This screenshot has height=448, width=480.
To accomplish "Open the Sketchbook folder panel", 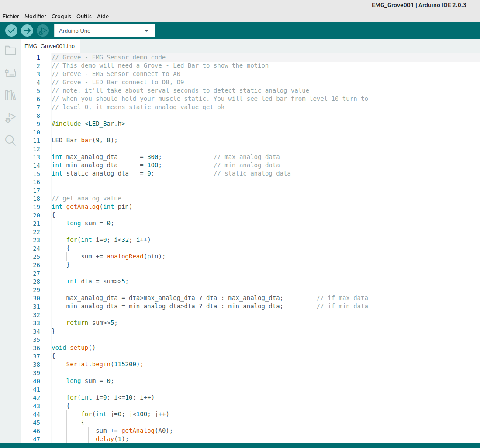I will [10, 50].
